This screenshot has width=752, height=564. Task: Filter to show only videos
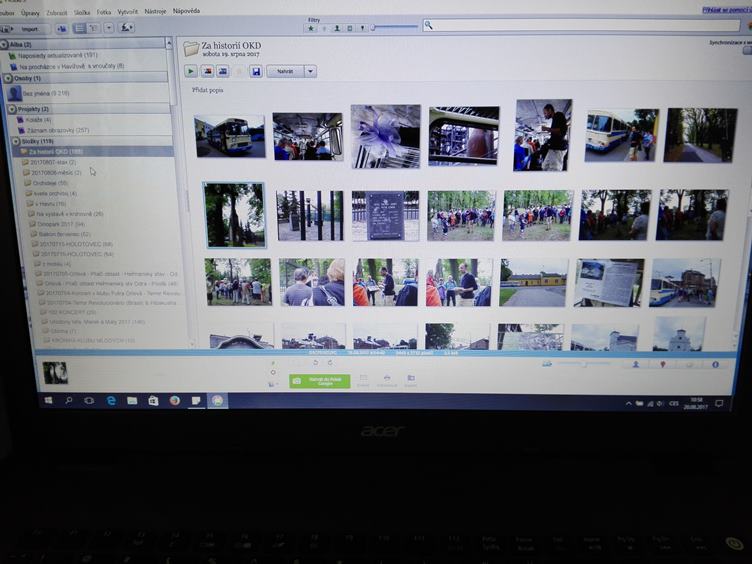click(350, 28)
